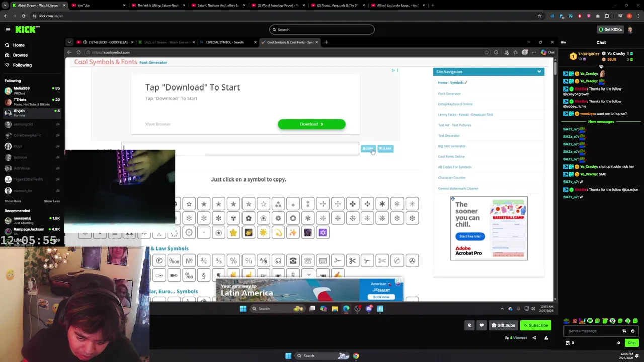This screenshot has width=644, height=362.
Task: Click Start free trial in Adobe ad
Action: (470, 236)
